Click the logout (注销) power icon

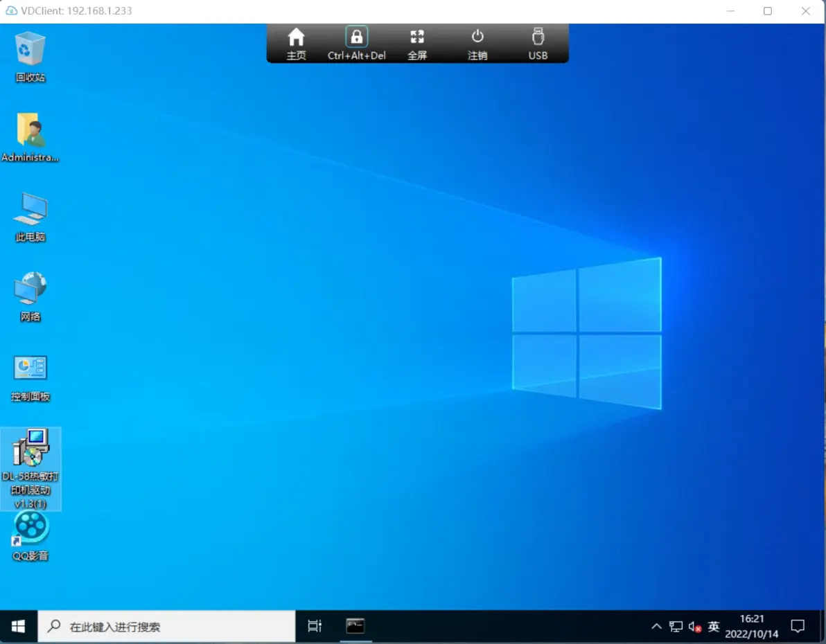pos(477,44)
